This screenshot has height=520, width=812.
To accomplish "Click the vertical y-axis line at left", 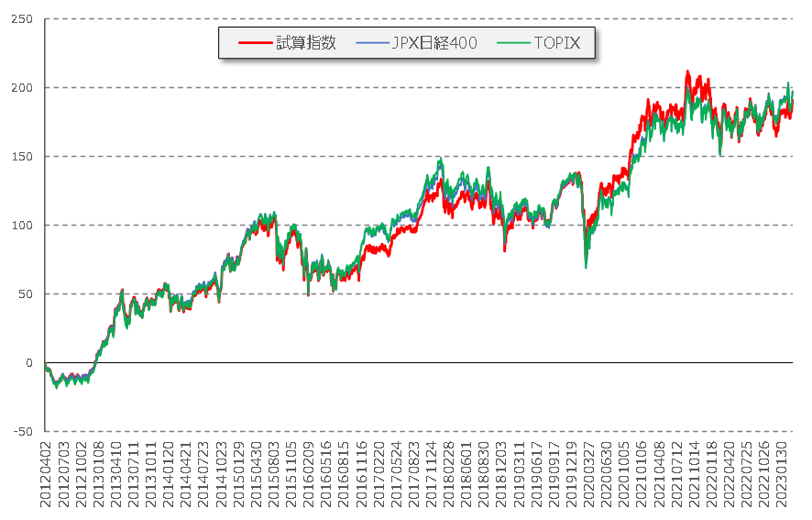I will tap(44, 229).
